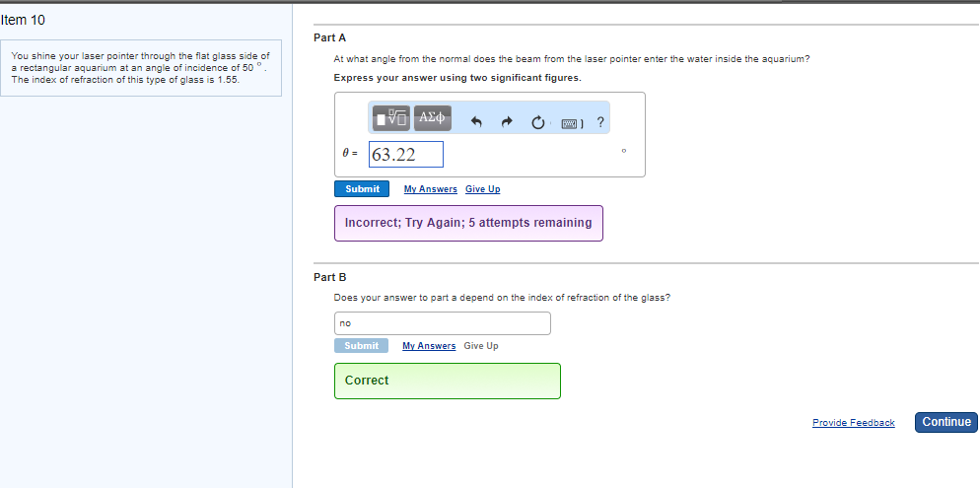The width and height of the screenshot is (980, 488).
Task: Submit the Part A answer
Action: [x=362, y=188]
